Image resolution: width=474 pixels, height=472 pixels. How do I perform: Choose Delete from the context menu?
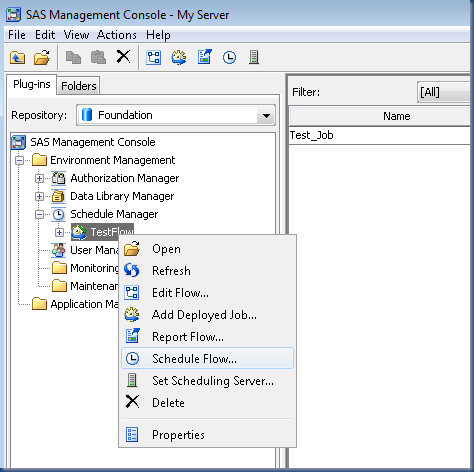(x=207, y=403)
